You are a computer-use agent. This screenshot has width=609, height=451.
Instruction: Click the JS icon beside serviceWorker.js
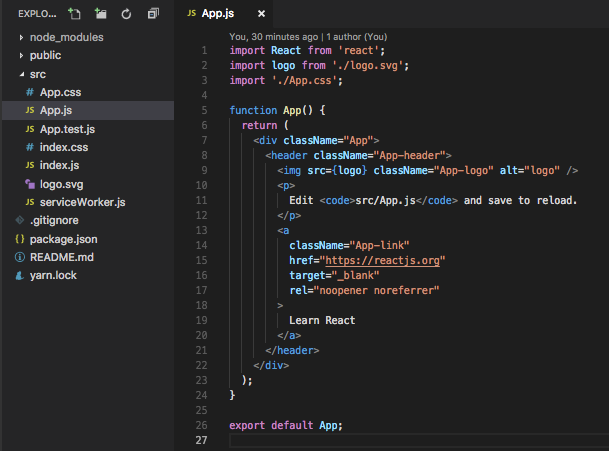pos(30,202)
